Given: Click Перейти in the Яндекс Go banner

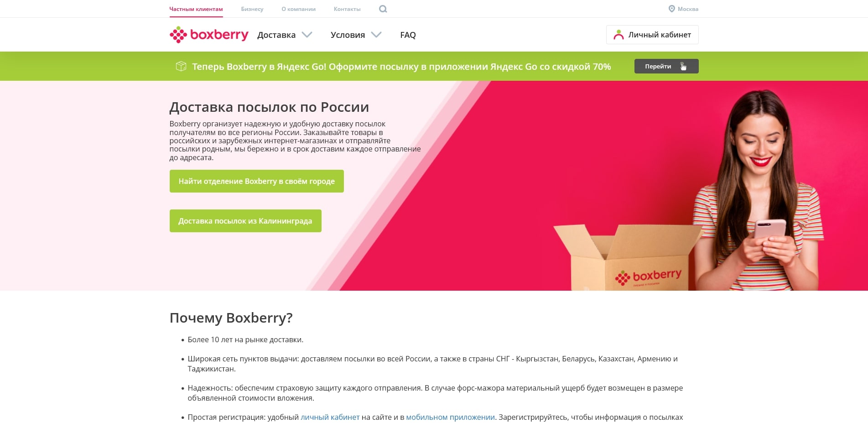Looking at the screenshot, I should click(x=657, y=66).
